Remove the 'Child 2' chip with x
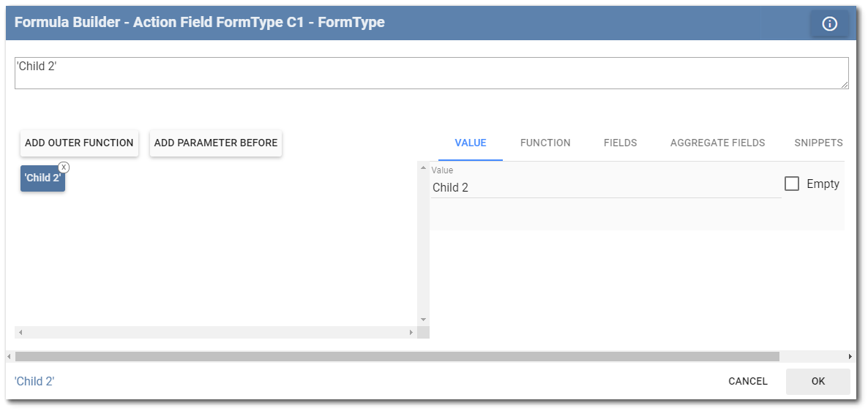The width and height of the screenshot is (868, 411). point(64,167)
